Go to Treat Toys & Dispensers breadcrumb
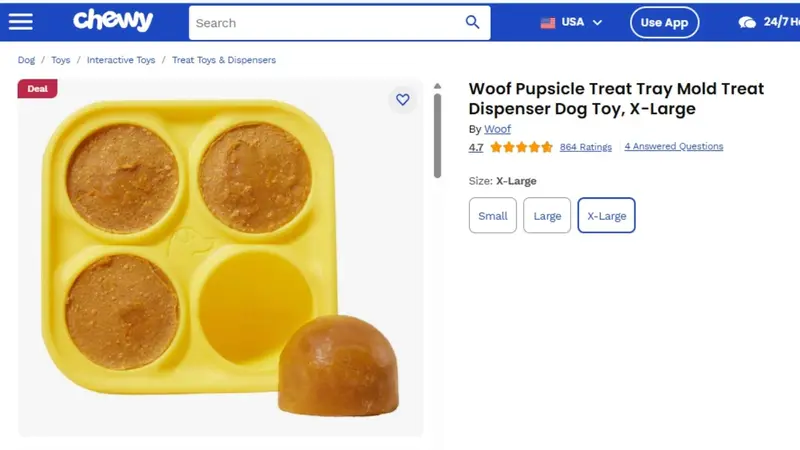Image resolution: width=800 pixels, height=450 pixels. [224, 60]
